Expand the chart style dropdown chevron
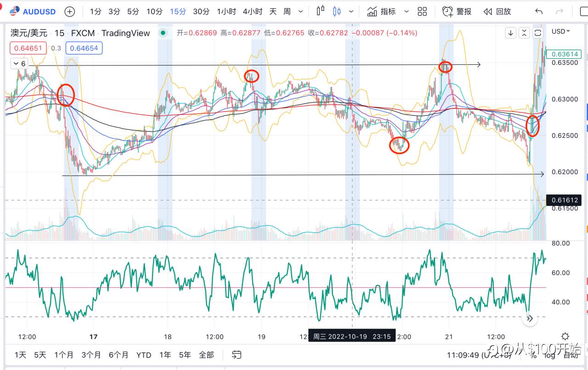Viewport: 588px width, 370px height. 351,11
